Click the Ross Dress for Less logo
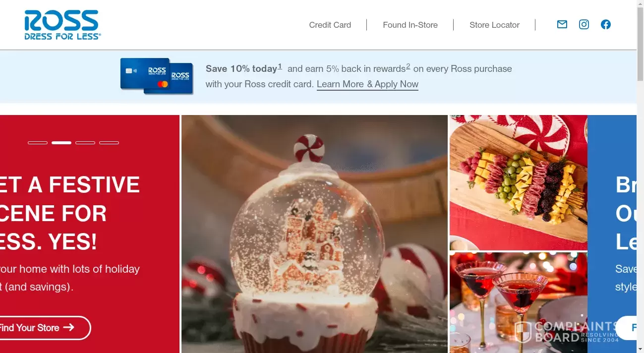This screenshot has height=353, width=644. click(62, 25)
